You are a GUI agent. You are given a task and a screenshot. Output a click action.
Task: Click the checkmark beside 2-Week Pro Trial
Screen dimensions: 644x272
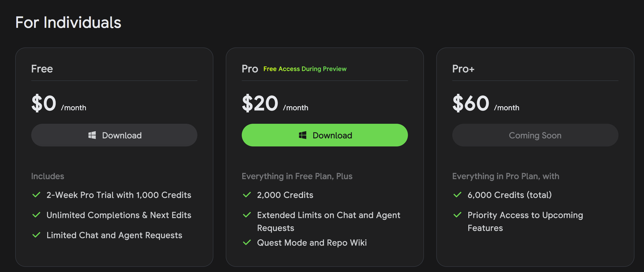[x=37, y=195]
